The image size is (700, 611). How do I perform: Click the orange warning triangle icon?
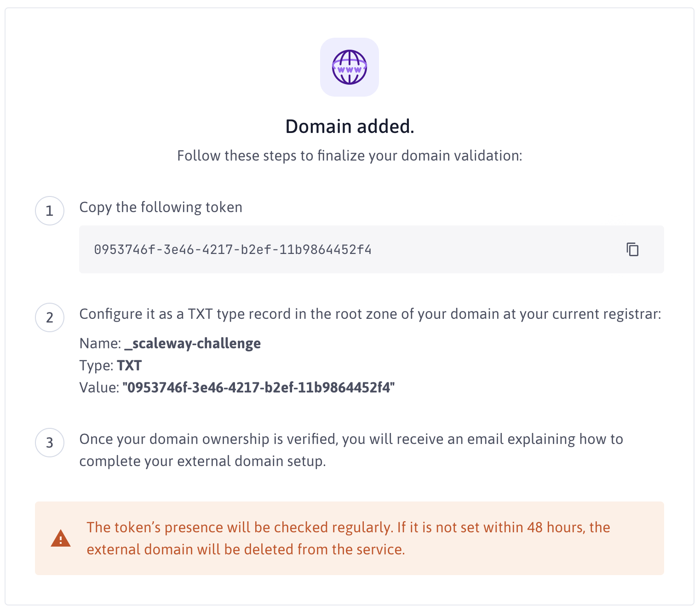pos(61,538)
